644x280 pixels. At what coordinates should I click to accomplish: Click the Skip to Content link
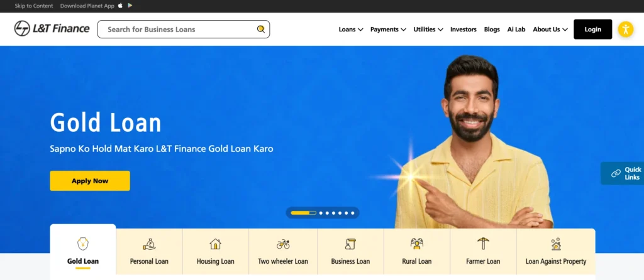tap(34, 6)
